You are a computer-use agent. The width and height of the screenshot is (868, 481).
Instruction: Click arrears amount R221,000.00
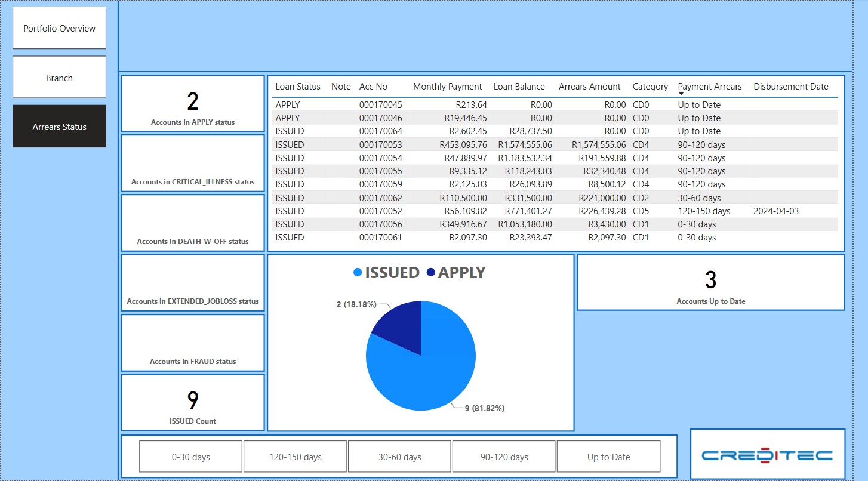pyautogui.click(x=602, y=198)
